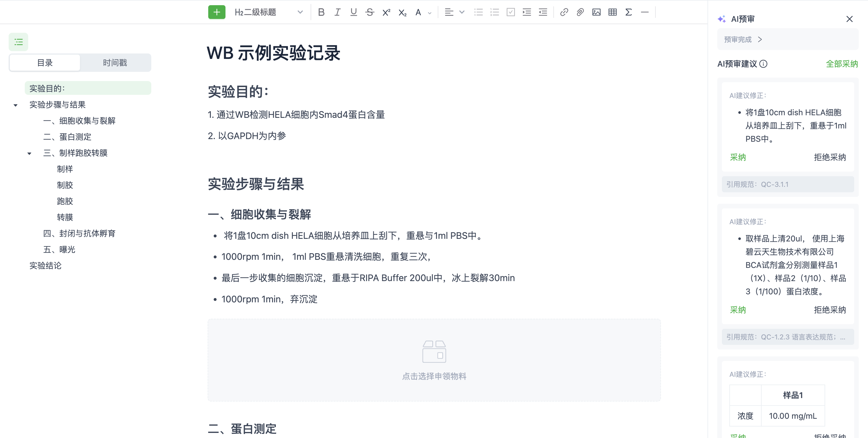Viewport: 868px width, 438px height.
Task: Click the green plus insert block button
Action: click(x=217, y=12)
